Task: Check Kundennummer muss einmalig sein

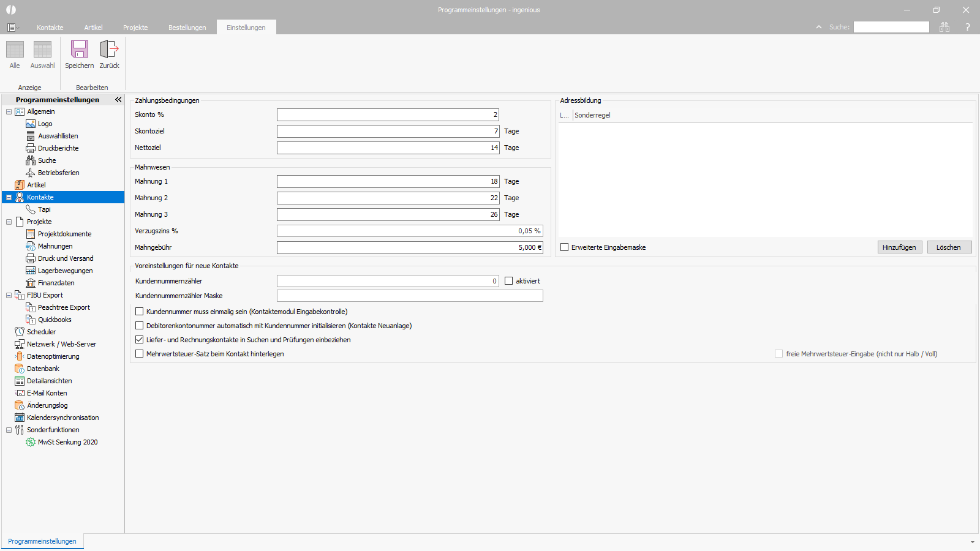Action: point(139,312)
